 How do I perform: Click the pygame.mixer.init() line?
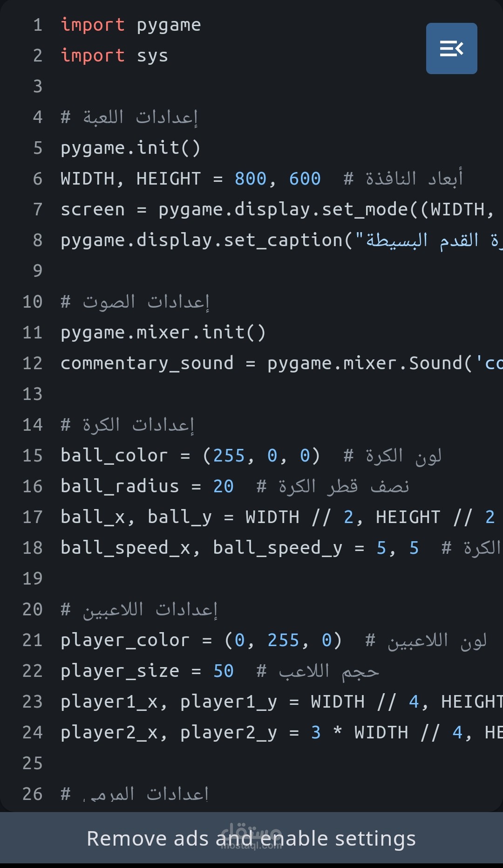(x=163, y=332)
